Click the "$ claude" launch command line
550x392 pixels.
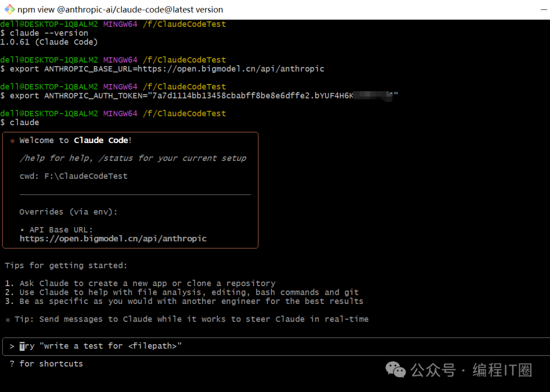(x=20, y=122)
